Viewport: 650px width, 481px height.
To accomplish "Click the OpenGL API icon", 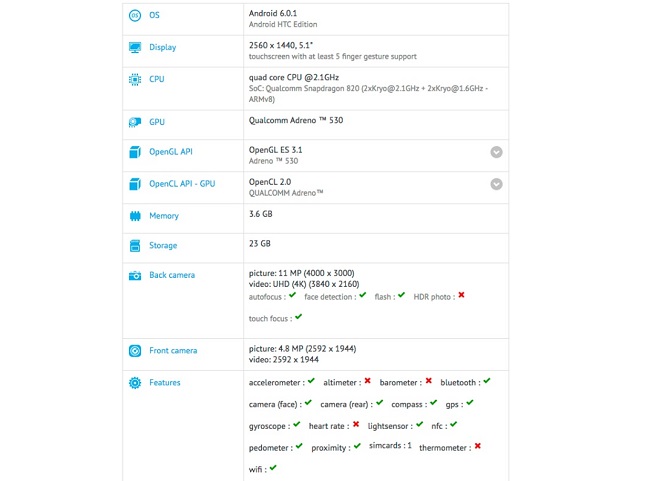I will click(134, 153).
